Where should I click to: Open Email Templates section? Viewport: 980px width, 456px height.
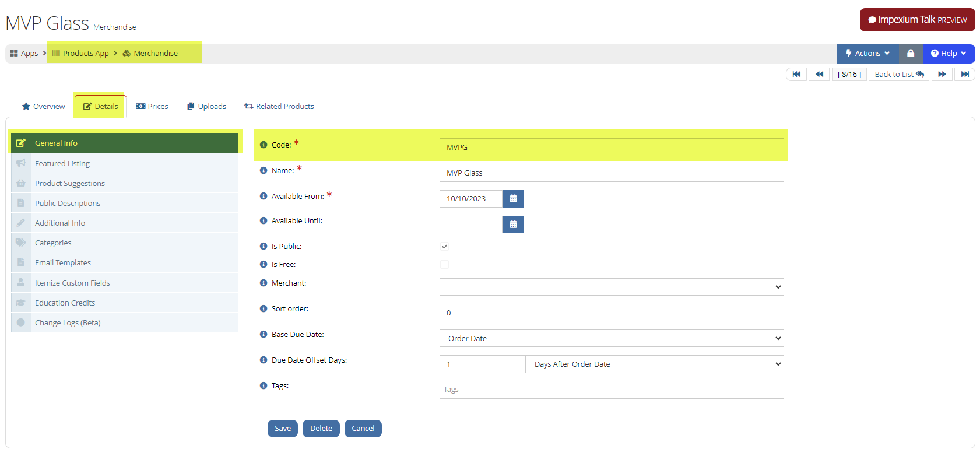(x=125, y=262)
